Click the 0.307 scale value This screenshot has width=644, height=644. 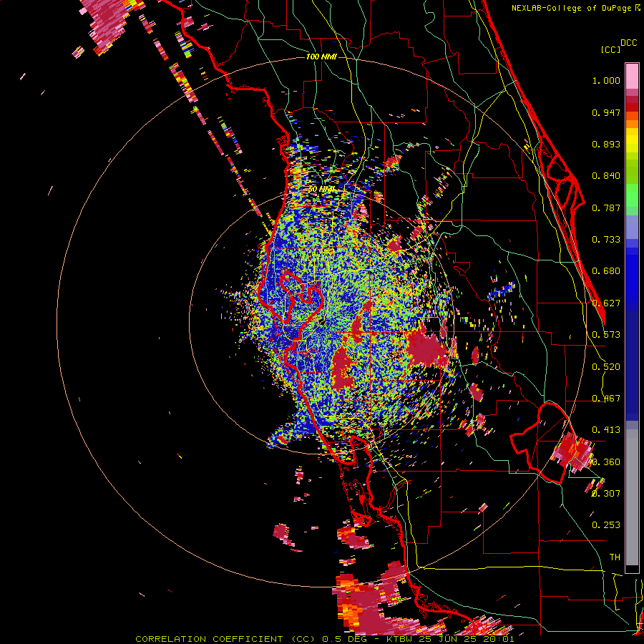pos(606,494)
